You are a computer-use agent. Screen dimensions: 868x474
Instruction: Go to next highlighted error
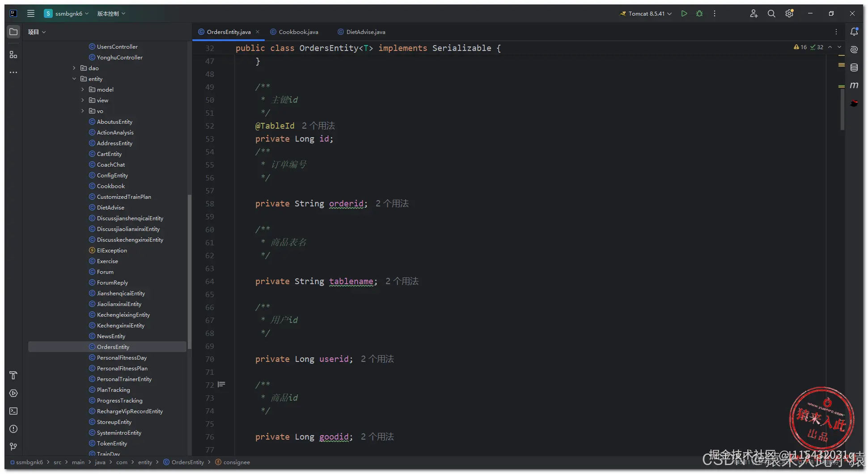tap(839, 47)
